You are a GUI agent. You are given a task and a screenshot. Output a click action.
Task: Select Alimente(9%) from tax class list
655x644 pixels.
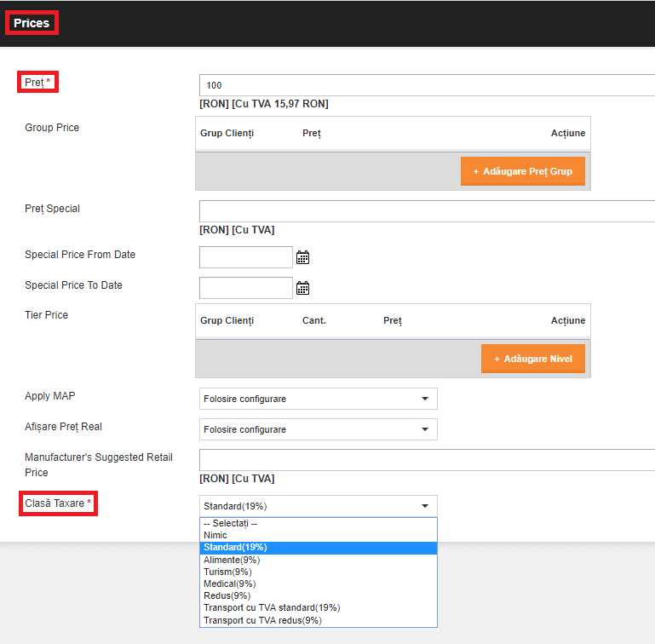(319, 560)
